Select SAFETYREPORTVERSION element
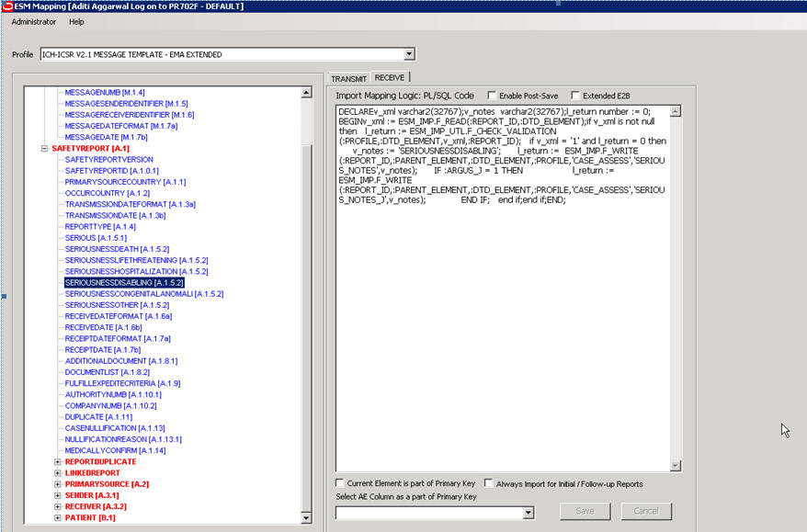 point(109,160)
